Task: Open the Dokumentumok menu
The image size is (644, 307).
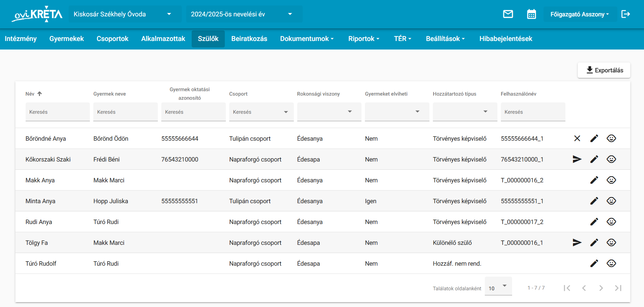Action: click(x=307, y=39)
